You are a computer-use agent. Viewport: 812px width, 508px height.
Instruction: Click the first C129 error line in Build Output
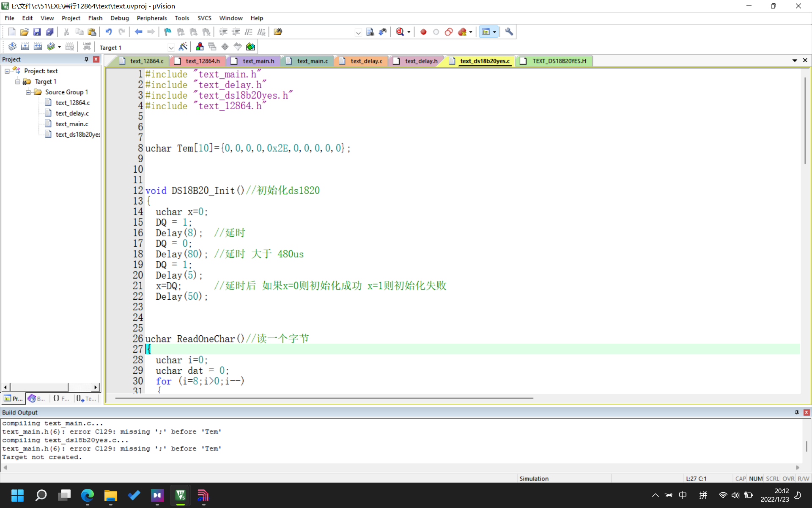point(112,432)
